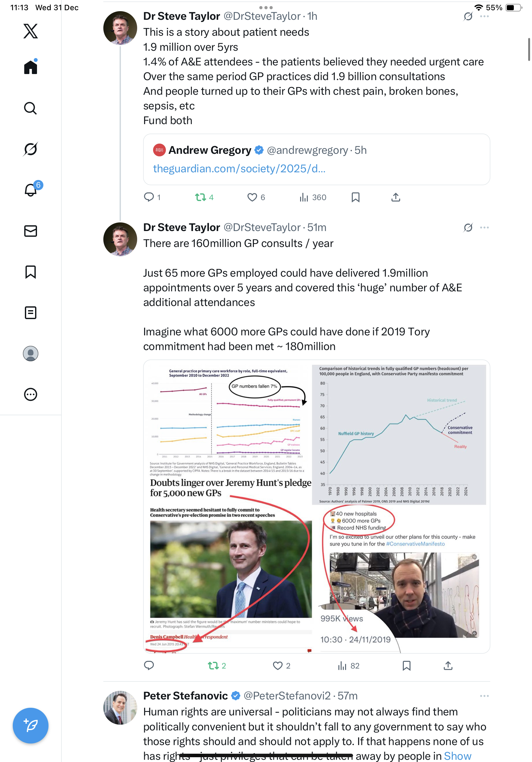Open the Profile icon in sidebar
This screenshot has width=532, height=762.
(x=31, y=354)
